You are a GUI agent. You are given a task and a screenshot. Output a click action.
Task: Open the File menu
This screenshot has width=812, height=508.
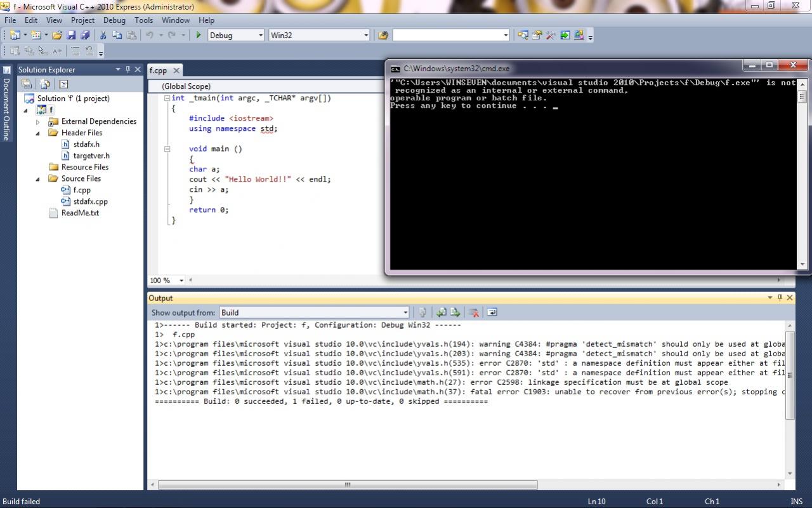(10, 20)
